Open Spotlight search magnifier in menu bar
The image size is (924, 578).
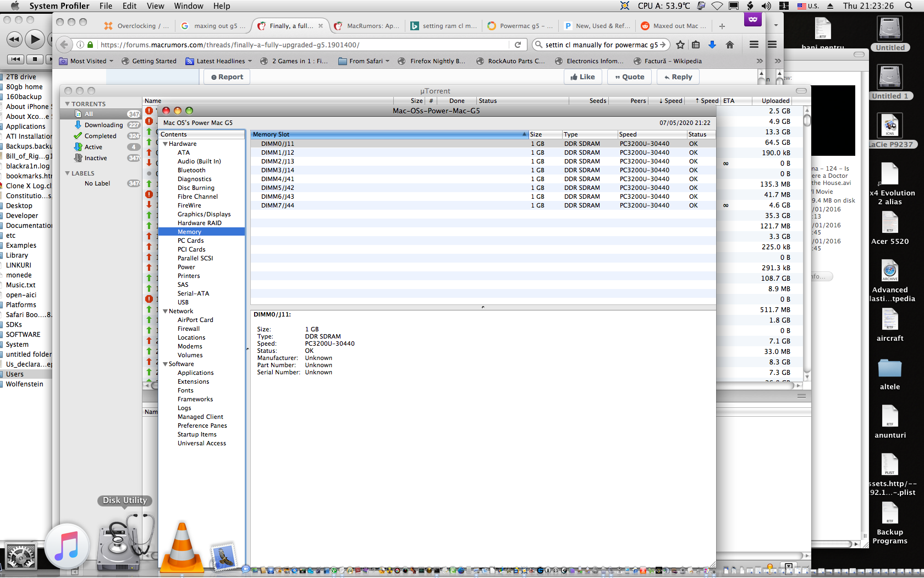[909, 6]
